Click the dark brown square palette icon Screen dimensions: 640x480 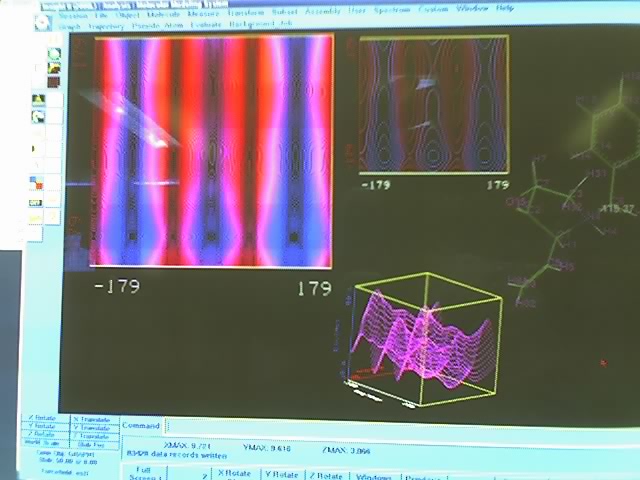pos(54,82)
